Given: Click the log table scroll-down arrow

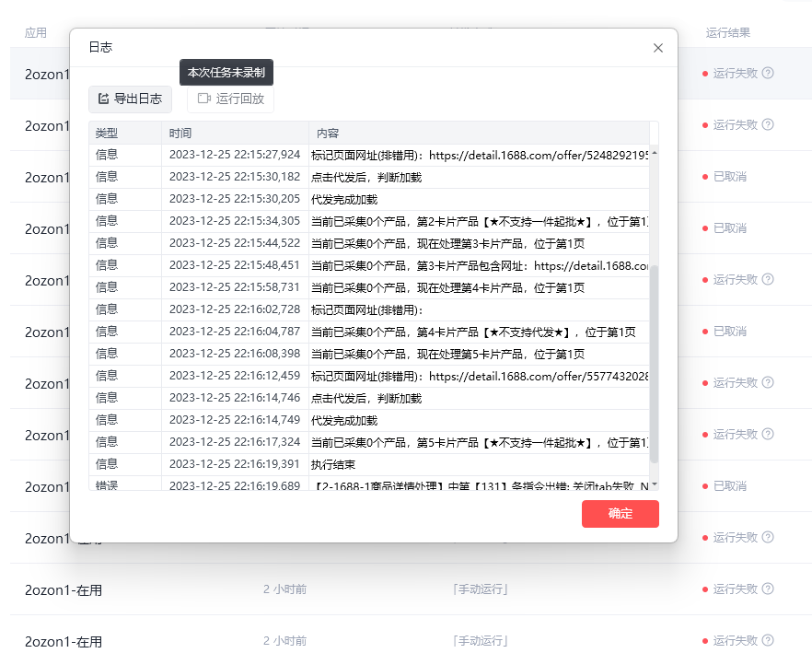Looking at the screenshot, I should [x=654, y=484].
